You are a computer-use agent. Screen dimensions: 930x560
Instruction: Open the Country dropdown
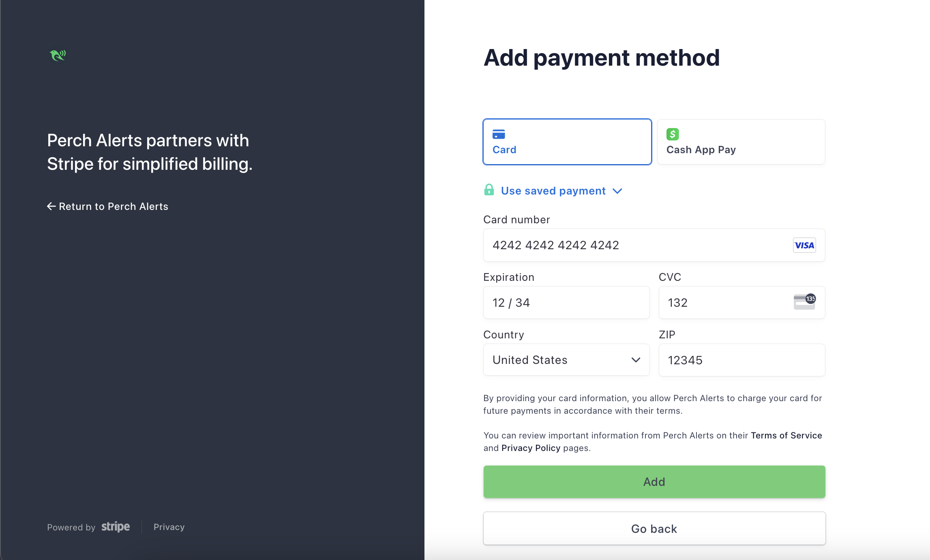click(x=566, y=360)
